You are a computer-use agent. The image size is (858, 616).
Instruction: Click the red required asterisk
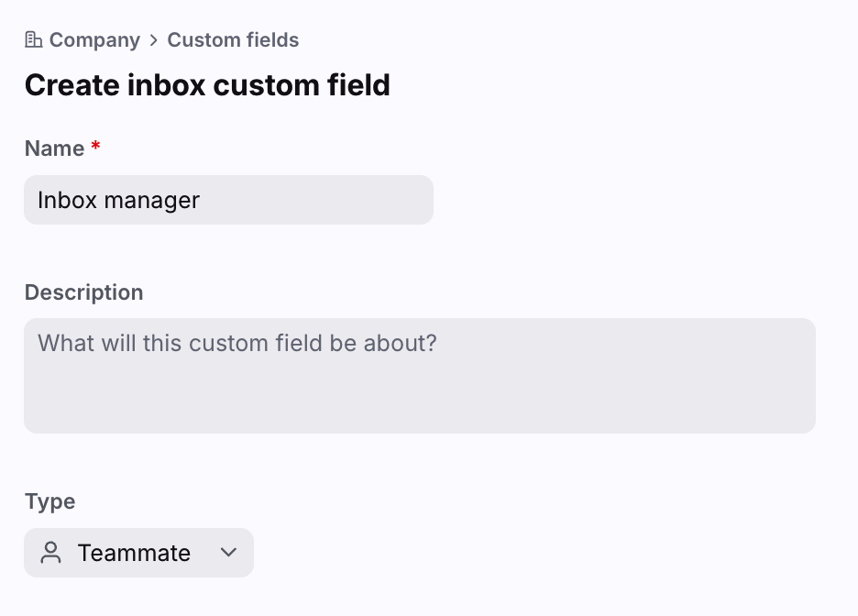[95, 147]
